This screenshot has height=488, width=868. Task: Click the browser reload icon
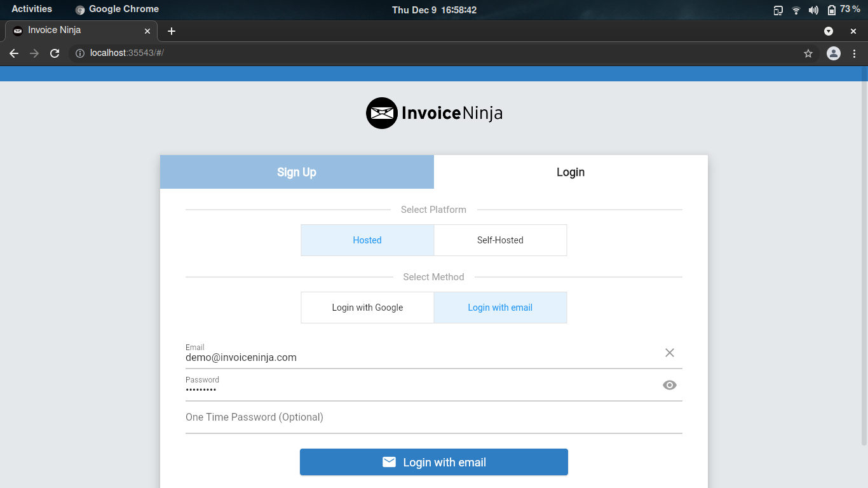pos(55,53)
